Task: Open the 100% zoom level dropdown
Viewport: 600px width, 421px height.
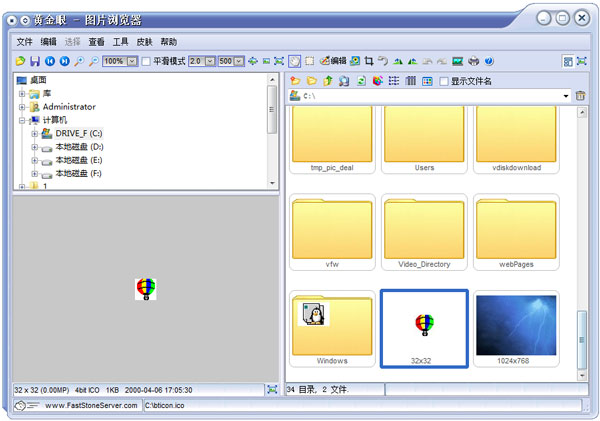Action: pos(132,61)
